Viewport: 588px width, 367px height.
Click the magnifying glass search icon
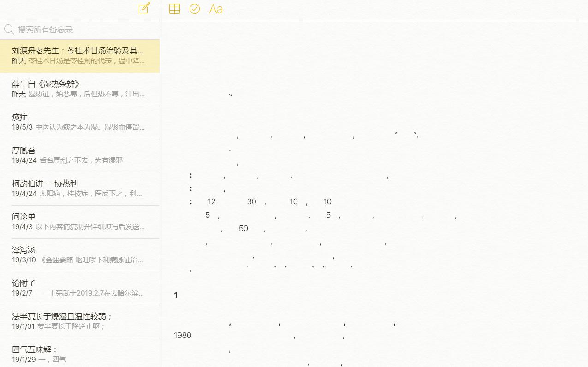9,30
